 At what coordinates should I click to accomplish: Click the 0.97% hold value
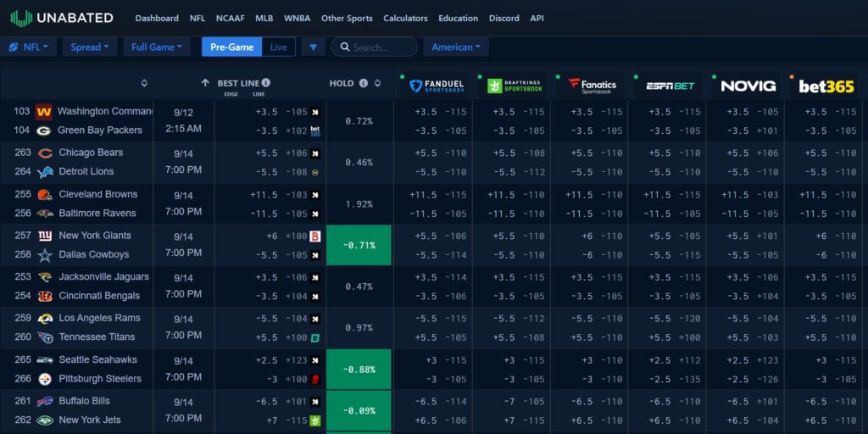[359, 328]
